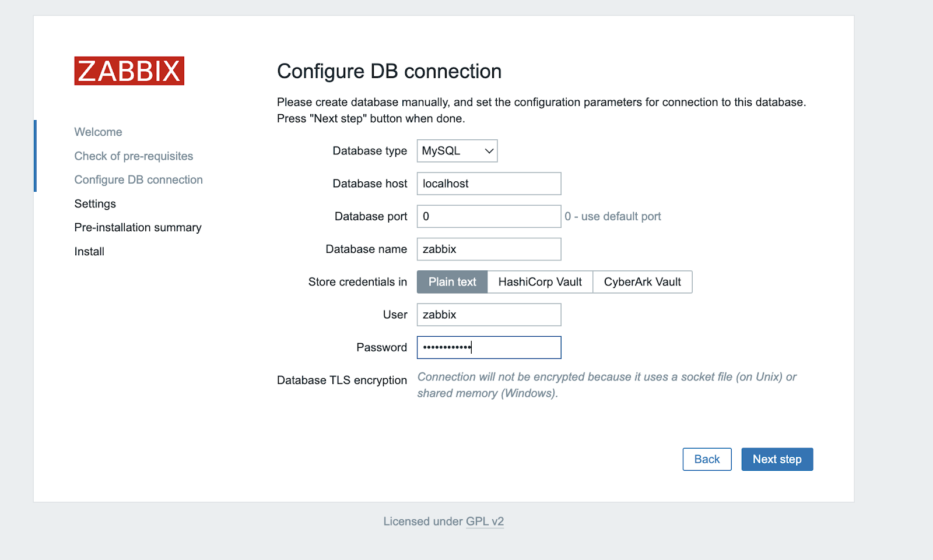Click the '0 - use default port' hint

click(x=612, y=217)
